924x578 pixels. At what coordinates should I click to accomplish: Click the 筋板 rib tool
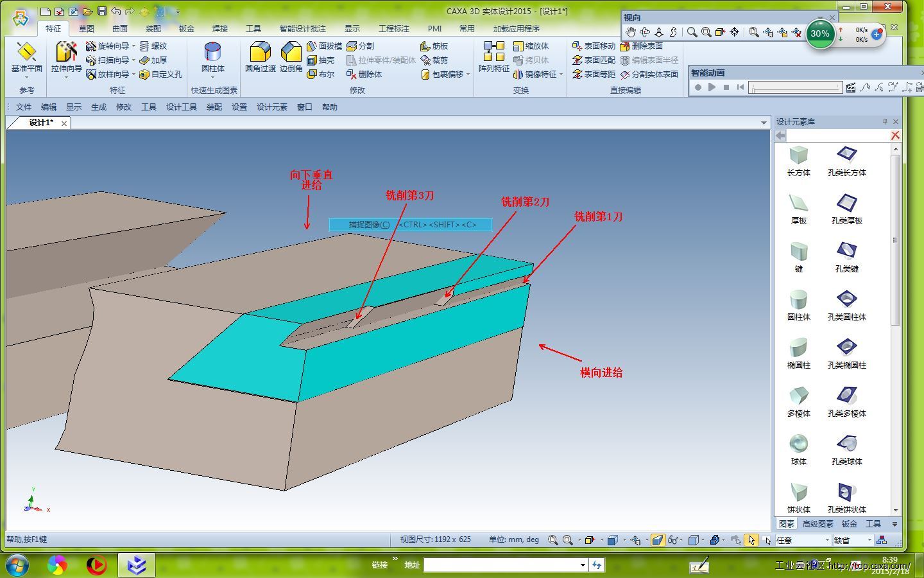[434, 46]
